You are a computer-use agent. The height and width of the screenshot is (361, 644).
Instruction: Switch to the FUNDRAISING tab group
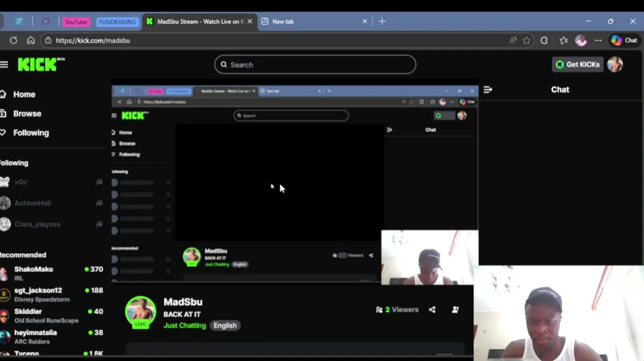click(117, 22)
